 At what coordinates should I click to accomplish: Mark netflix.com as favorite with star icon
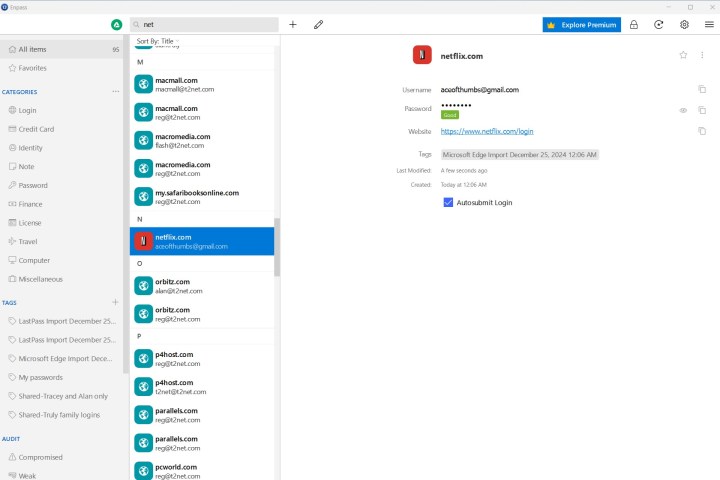683,55
